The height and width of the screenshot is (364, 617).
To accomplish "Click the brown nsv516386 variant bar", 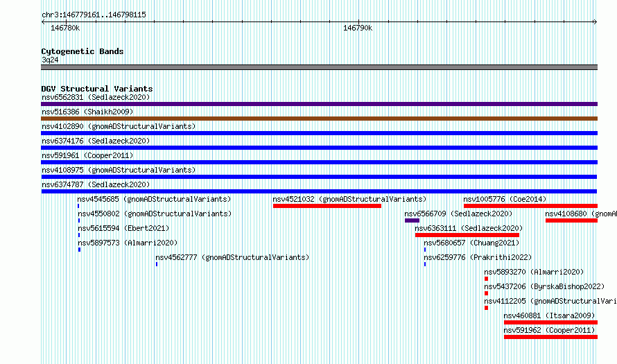I will click(319, 119).
